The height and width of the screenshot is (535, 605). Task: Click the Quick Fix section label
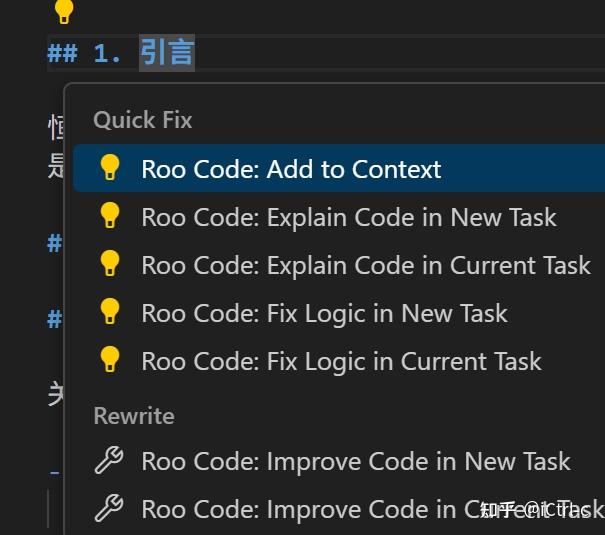(143, 120)
